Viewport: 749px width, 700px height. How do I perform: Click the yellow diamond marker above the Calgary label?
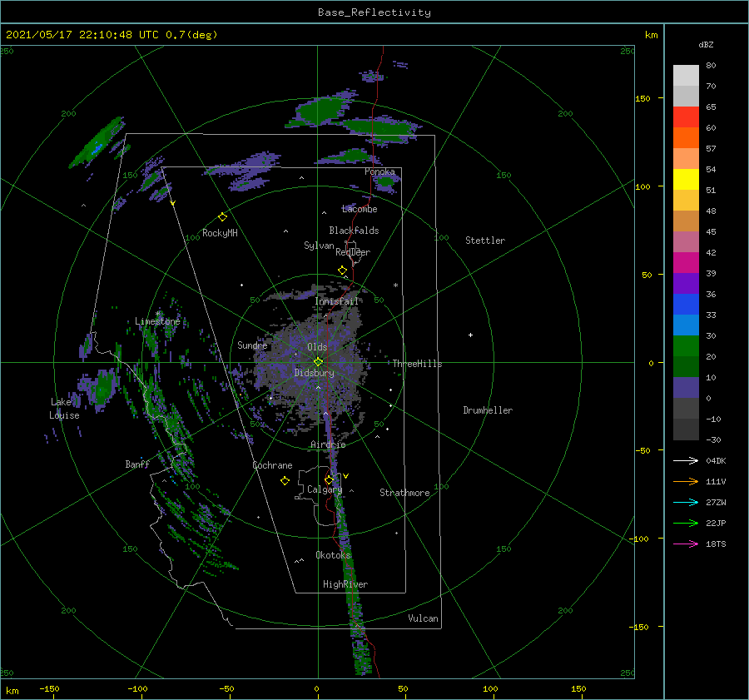(x=329, y=479)
